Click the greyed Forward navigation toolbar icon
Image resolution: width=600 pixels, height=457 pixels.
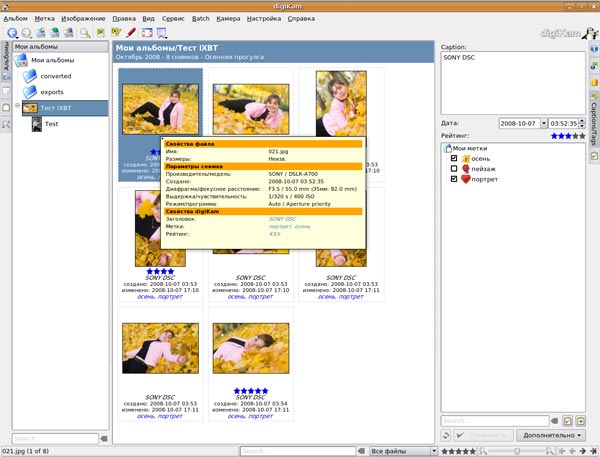coord(26,33)
